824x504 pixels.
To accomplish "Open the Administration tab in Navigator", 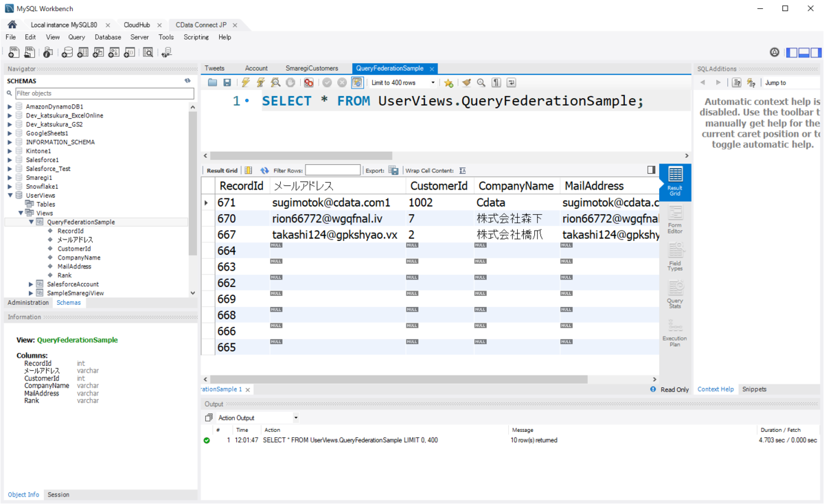I will (28, 303).
